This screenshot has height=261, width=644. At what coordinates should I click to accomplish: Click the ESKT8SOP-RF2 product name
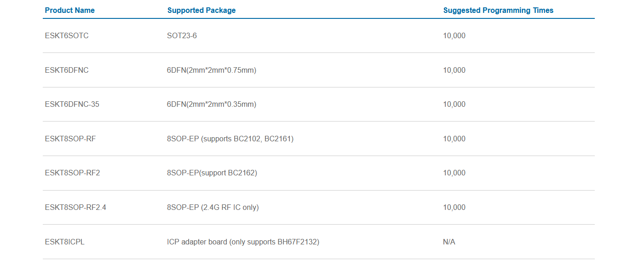(72, 173)
